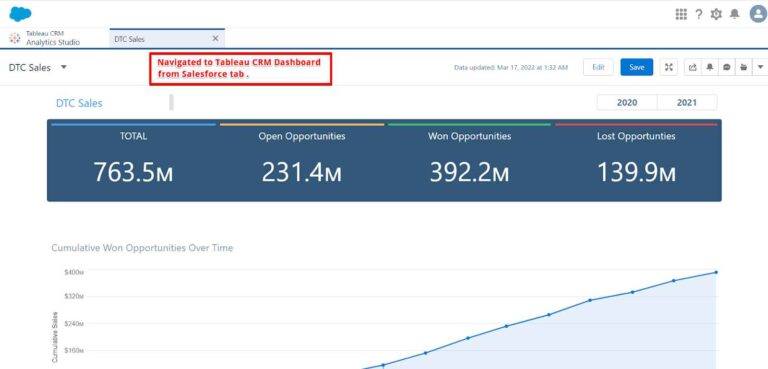Image resolution: width=768 pixels, height=369 pixels.
Task: Click the DTC Sales dashboard heading link
Action: [x=79, y=103]
